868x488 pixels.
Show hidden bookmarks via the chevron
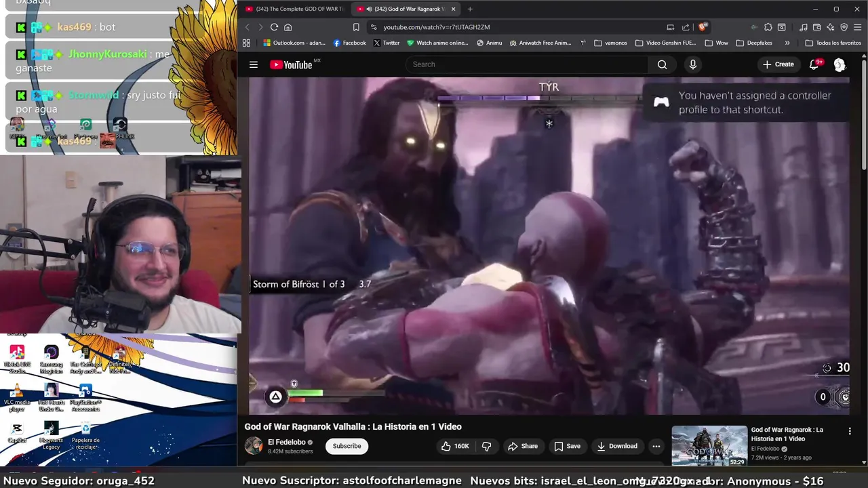click(x=787, y=43)
